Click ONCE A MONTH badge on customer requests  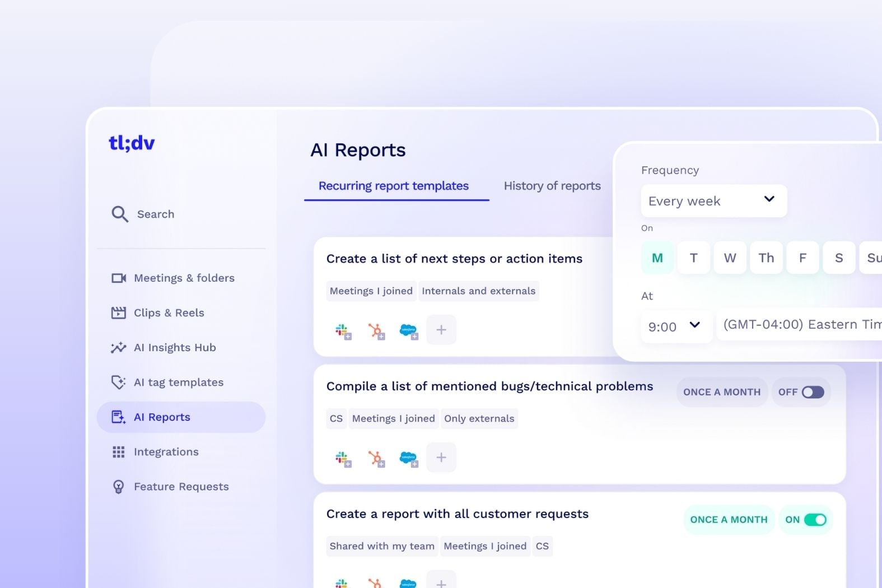click(x=729, y=520)
